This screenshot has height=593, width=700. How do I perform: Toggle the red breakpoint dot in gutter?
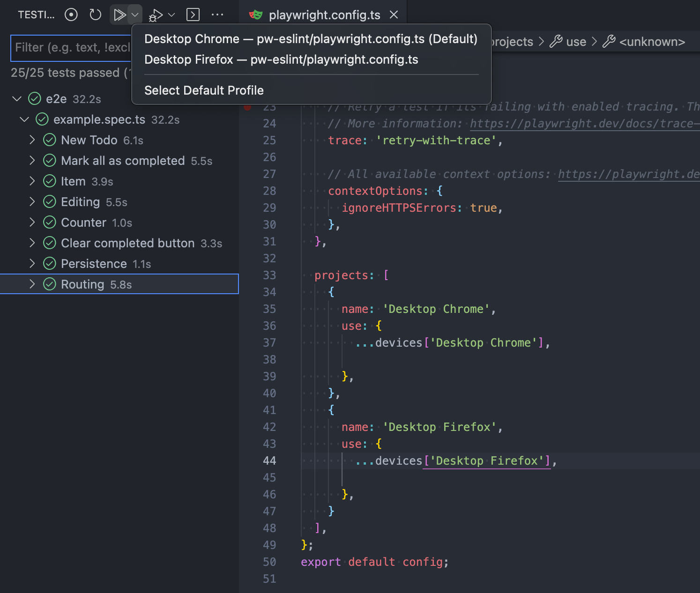click(x=247, y=107)
